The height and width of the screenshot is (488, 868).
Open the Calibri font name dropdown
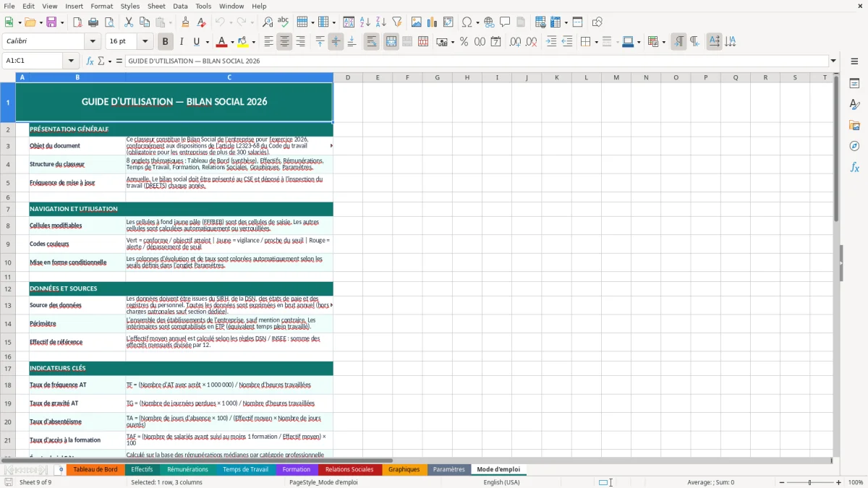pos(93,42)
